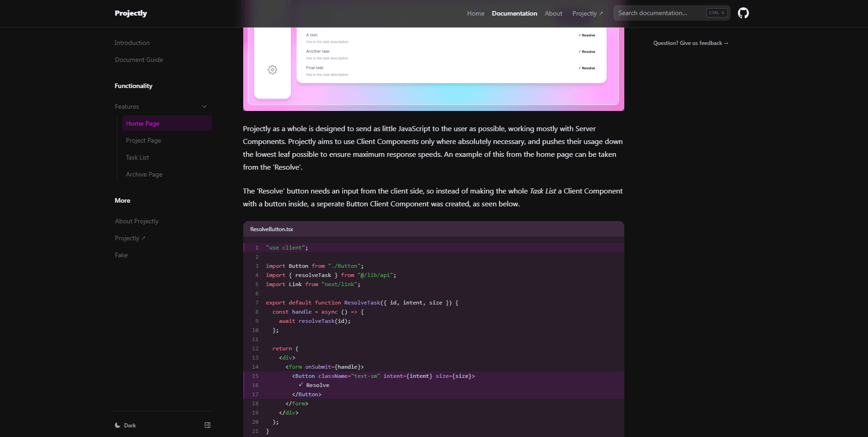Open the Introduction sidebar page
Viewport: 868px width, 437px height.
tap(132, 43)
